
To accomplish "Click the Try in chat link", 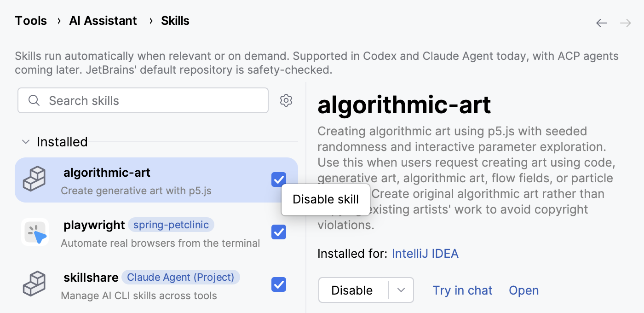I will click(x=462, y=290).
